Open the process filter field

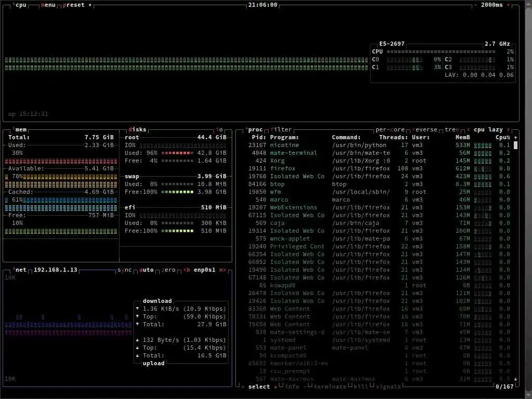[x=281, y=129]
